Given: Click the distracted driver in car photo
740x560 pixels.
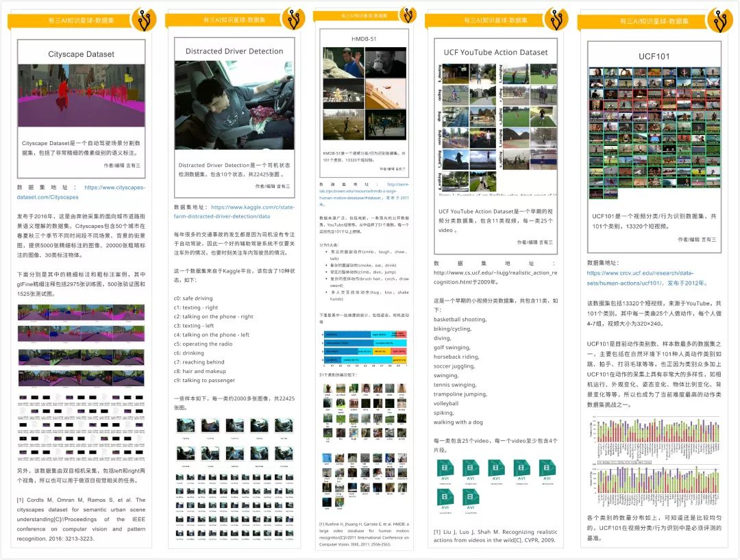Looking at the screenshot, I should (x=234, y=105).
